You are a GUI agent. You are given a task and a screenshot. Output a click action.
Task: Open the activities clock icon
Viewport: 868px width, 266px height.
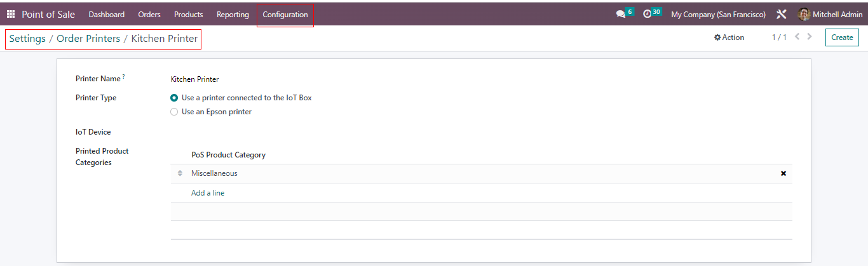pyautogui.click(x=648, y=14)
